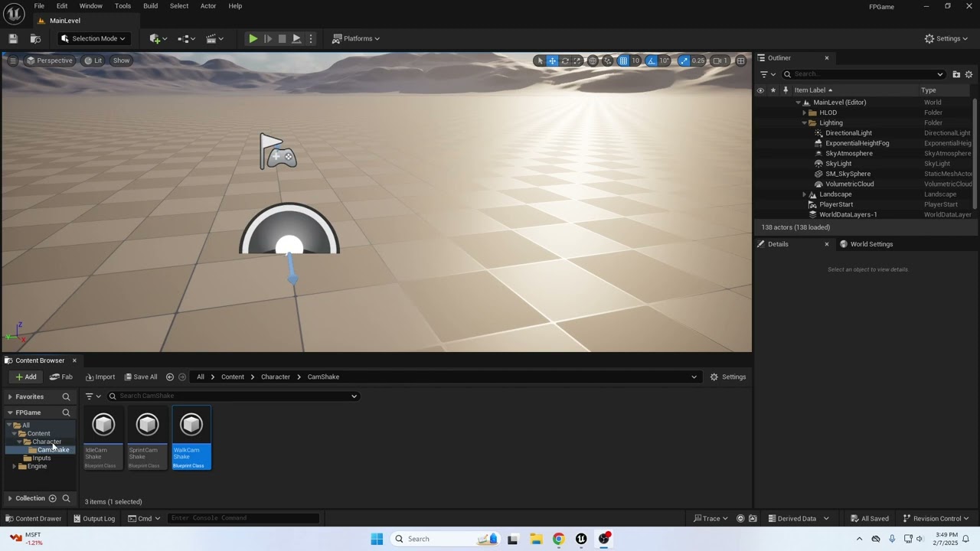Choose the select objects arrow tool

(540, 60)
